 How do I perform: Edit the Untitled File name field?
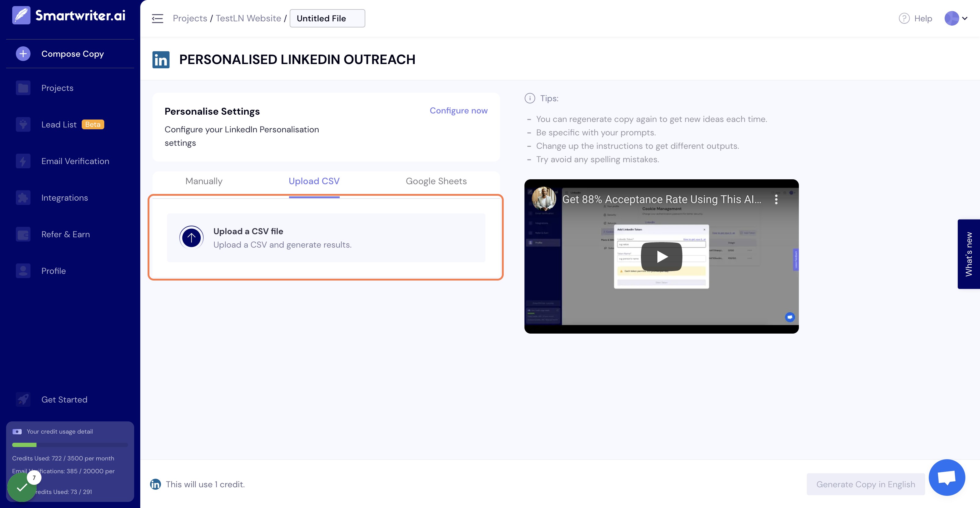[327, 18]
